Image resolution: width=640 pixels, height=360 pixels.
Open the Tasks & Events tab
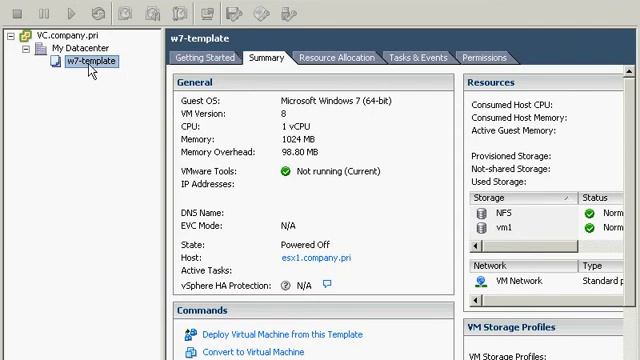pyautogui.click(x=418, y=58)
